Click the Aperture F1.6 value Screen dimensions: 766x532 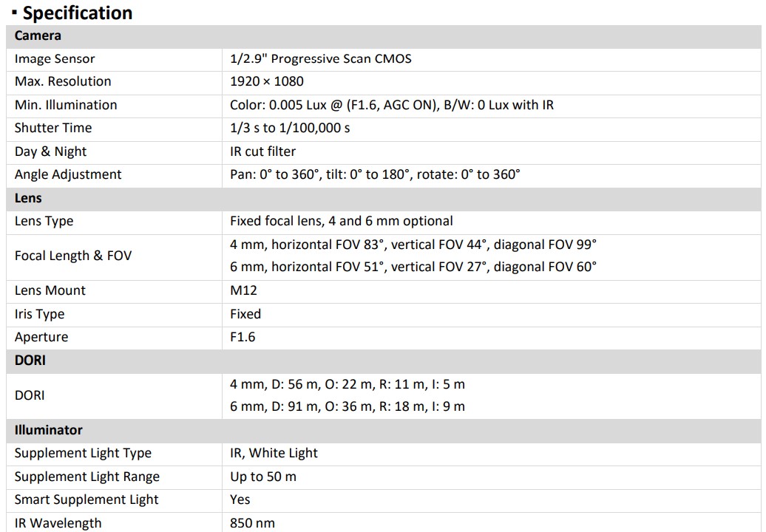(243, 337)
